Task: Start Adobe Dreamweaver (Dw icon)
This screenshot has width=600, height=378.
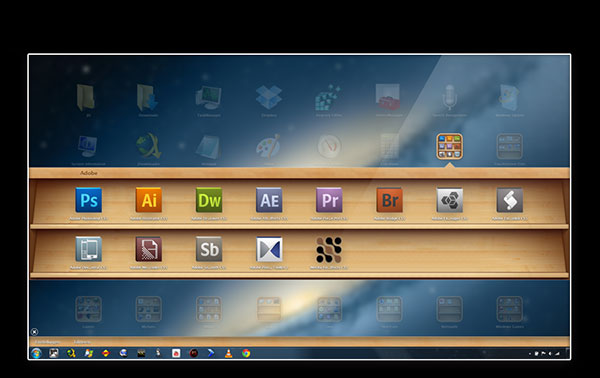Action: click(209, 200)
